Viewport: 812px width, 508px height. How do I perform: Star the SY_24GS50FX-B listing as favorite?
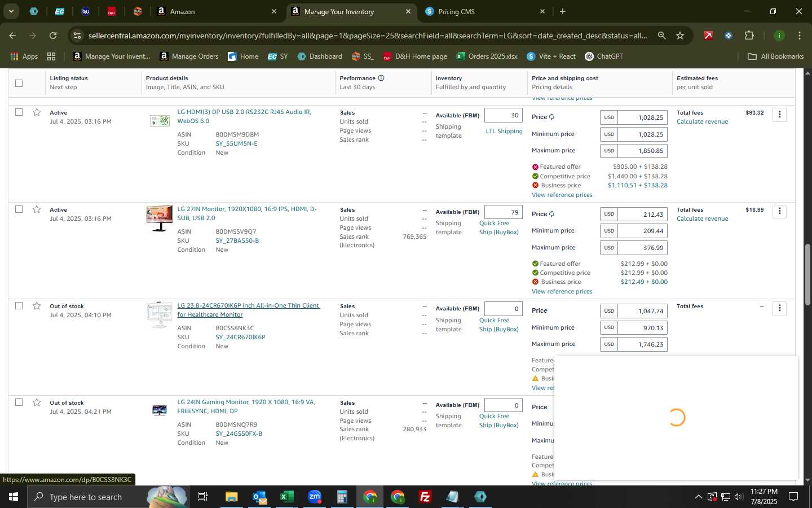pos(37,402)
